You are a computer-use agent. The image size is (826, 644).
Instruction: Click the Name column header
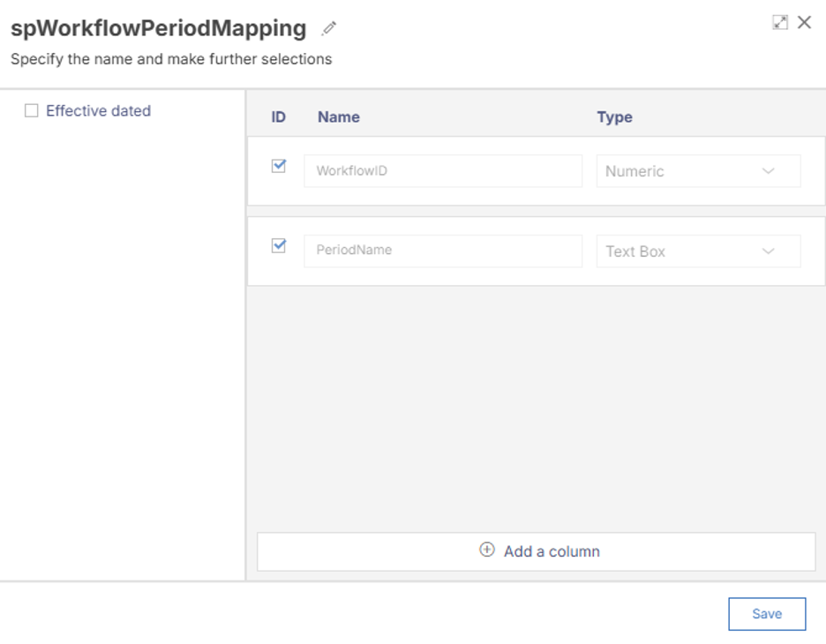(x=339, y=117)
